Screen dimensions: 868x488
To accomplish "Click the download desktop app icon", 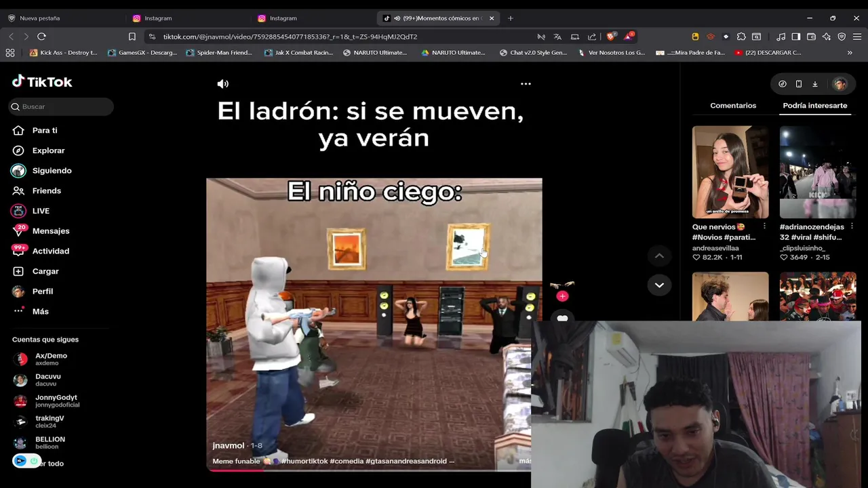I will tap(815, 84).
